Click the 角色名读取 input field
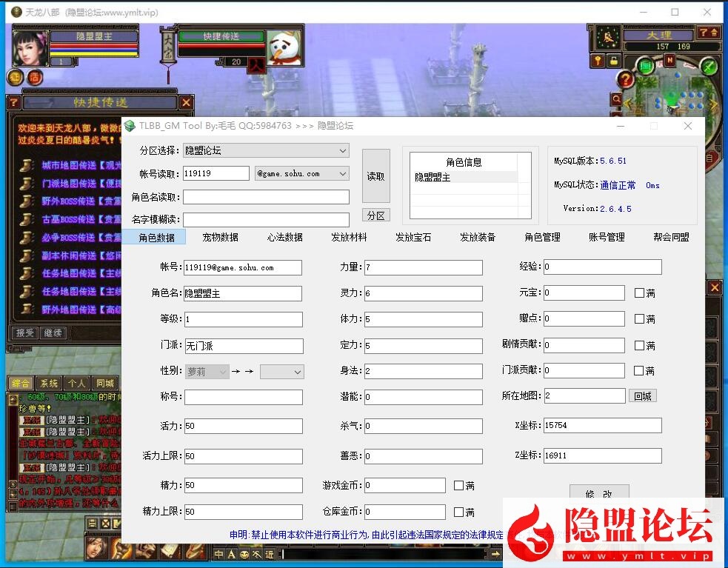 [x=266, y=197]
